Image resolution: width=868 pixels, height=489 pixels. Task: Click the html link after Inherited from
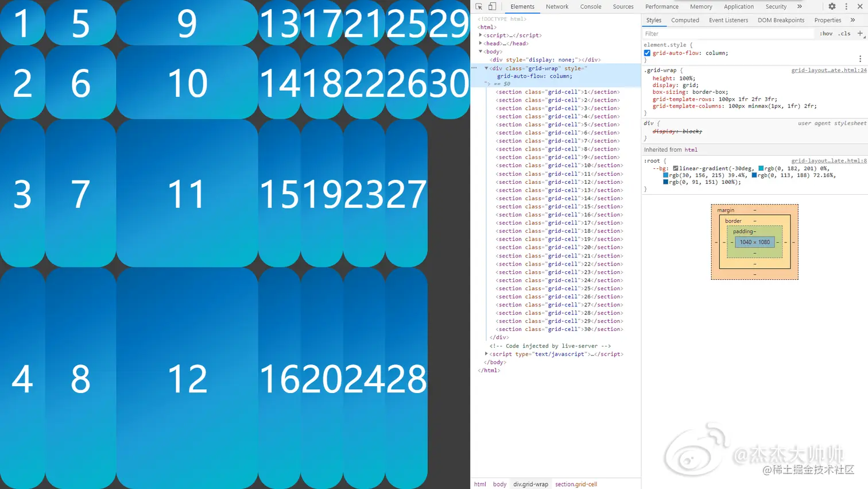pos(691,149)
